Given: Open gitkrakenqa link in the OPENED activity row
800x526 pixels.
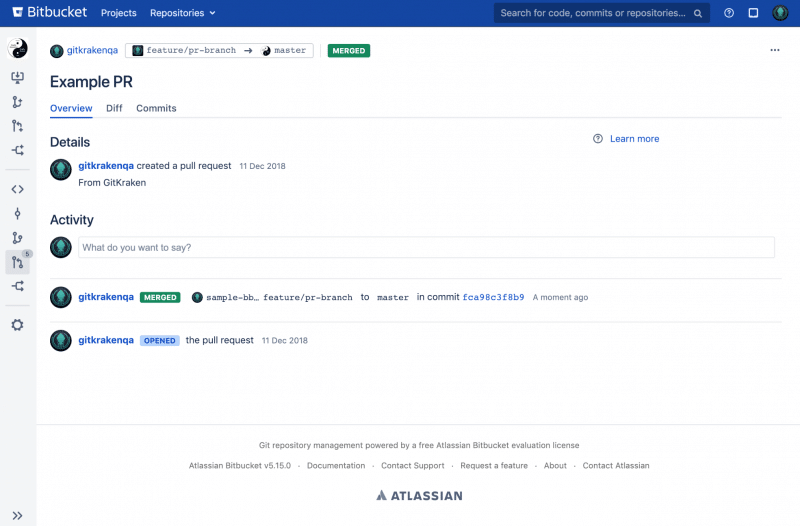Looking at the screenshot, I should [106, 340].
